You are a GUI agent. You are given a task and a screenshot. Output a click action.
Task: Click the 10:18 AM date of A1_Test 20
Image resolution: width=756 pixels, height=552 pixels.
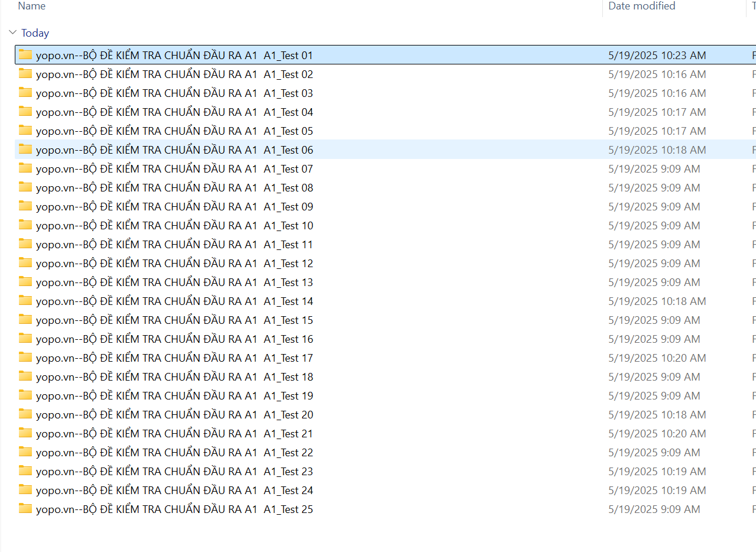[657, 415]
